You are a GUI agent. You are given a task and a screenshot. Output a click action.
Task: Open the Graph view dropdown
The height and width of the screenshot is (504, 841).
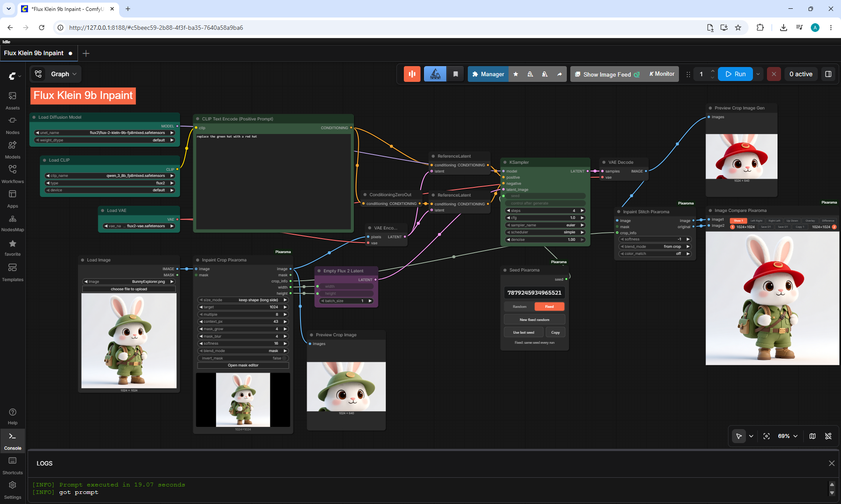coord(64,74)
